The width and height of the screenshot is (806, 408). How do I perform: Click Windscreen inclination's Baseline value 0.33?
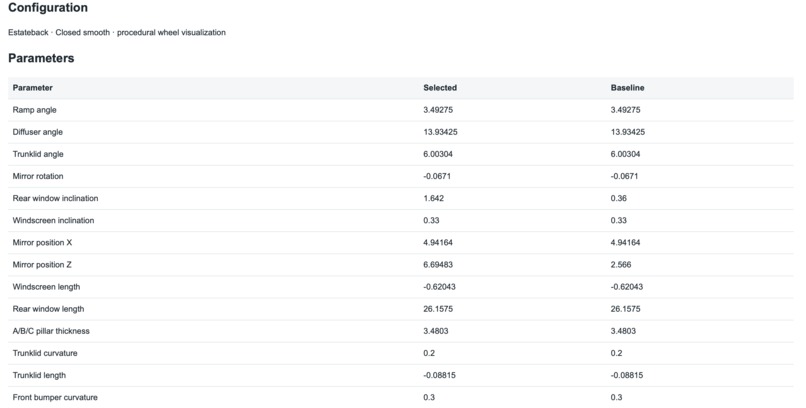click(x=618, y=220)
